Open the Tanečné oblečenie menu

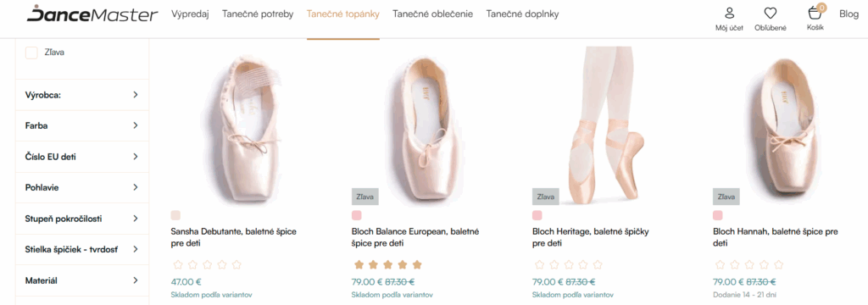tap(433, 14)
